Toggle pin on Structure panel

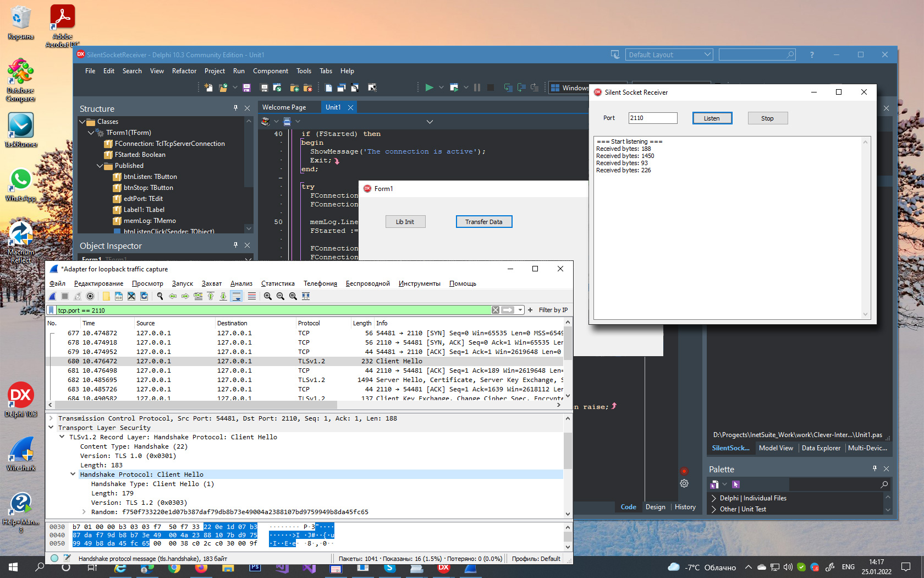pos(235,108)
